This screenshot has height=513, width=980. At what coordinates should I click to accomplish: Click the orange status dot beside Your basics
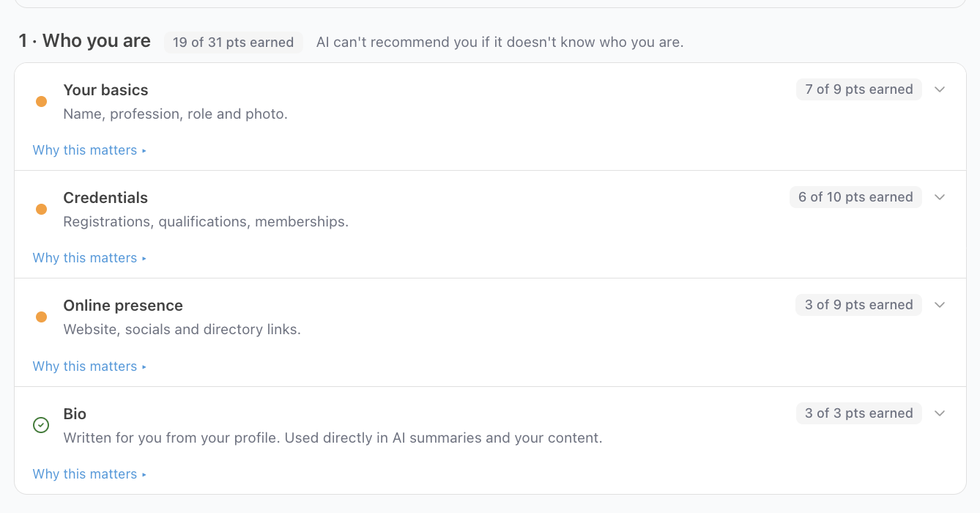point(41,102)
